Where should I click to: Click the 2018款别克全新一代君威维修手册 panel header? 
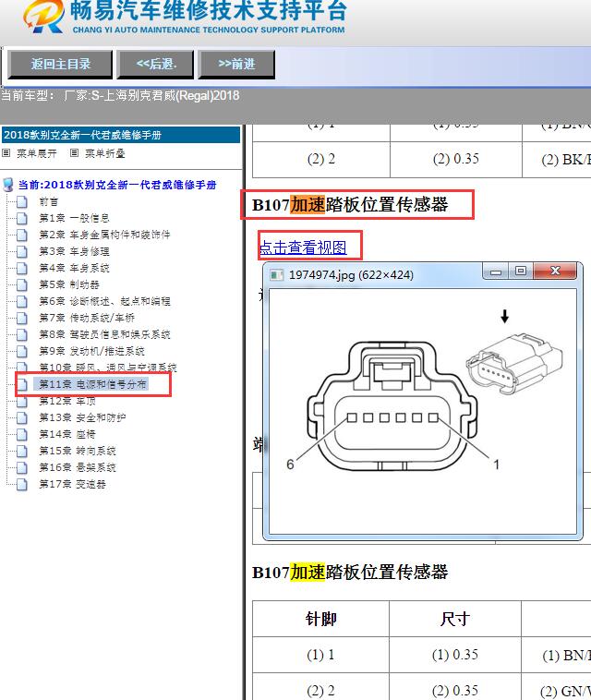[x=121, y=135]
